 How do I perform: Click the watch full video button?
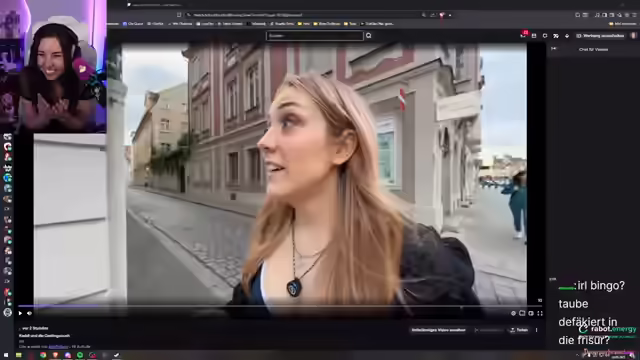pyautogui.click(x=438, y=330)
